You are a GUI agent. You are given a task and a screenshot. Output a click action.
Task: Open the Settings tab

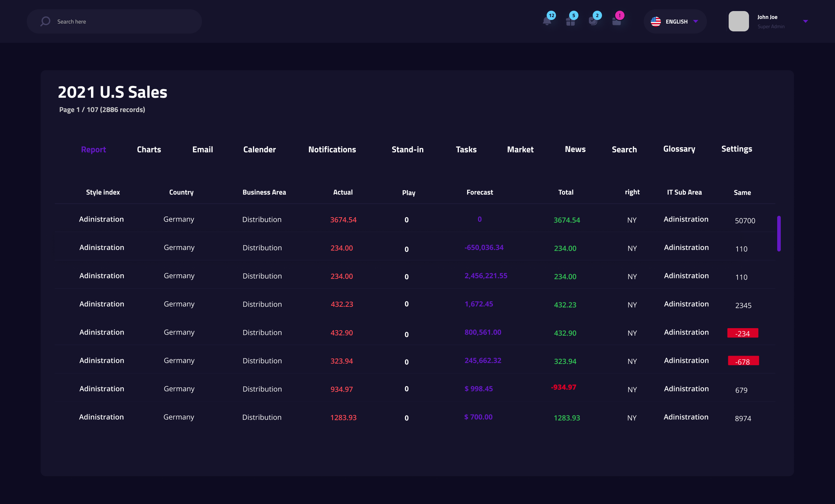[x=737, y=149]
